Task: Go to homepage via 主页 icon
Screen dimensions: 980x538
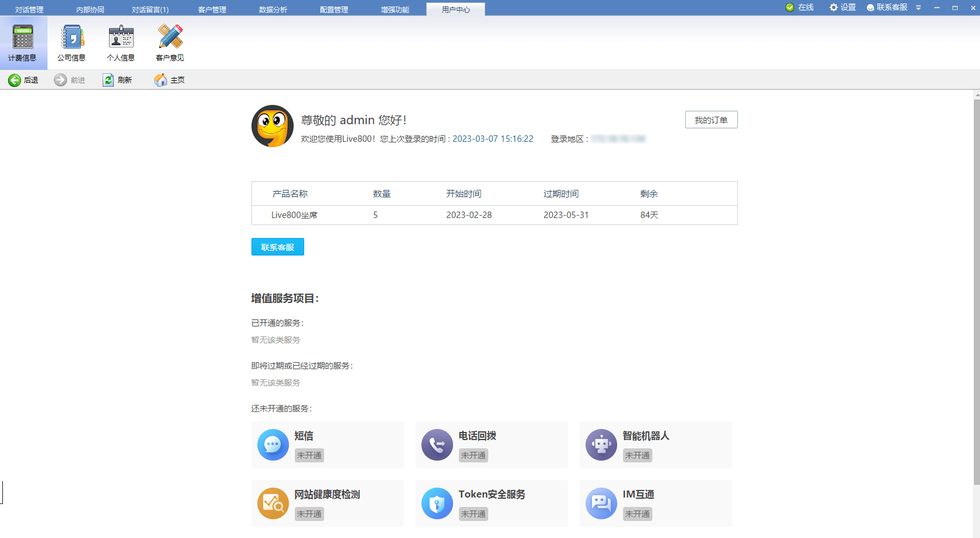Action: (x=169, y=80)
